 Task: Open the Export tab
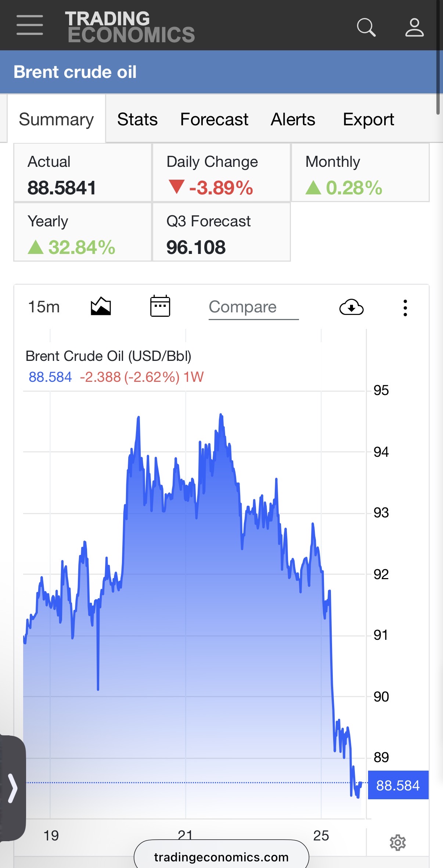pos(368,119)
